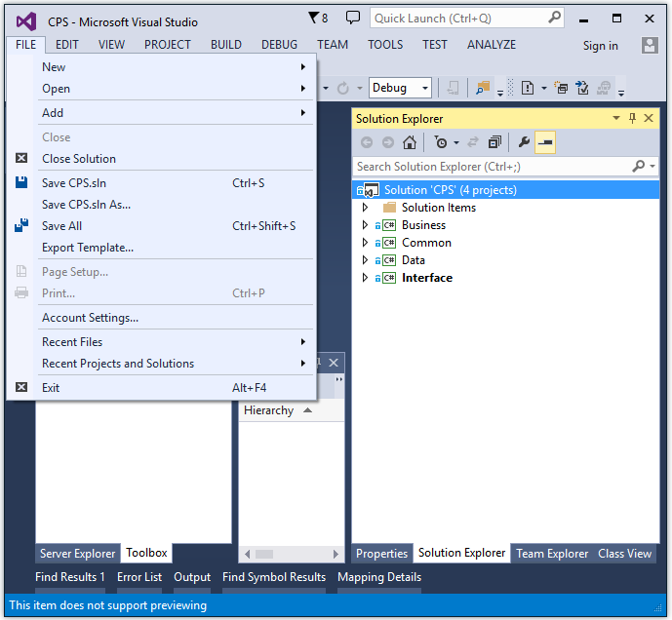This screenshot has height=620, width=672.
Task: Open Recent Projects and Solutions submenu
Action: (x=175, y=364)
